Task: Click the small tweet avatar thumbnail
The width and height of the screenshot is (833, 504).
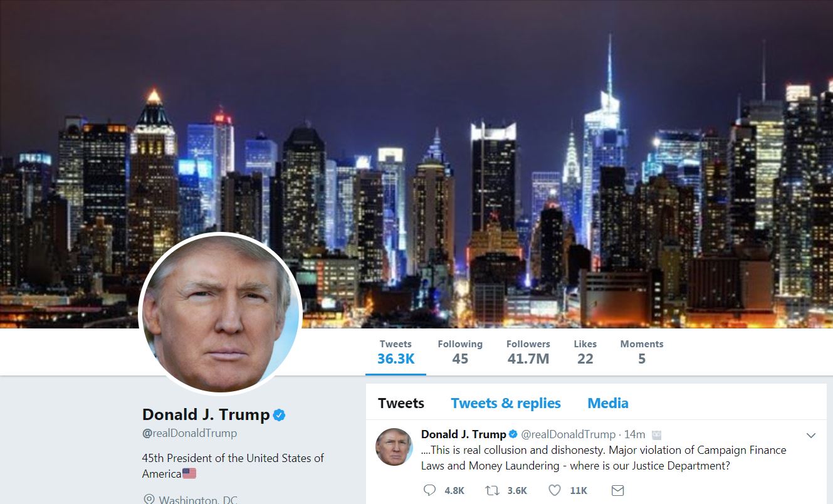Action: coord(394,447)
